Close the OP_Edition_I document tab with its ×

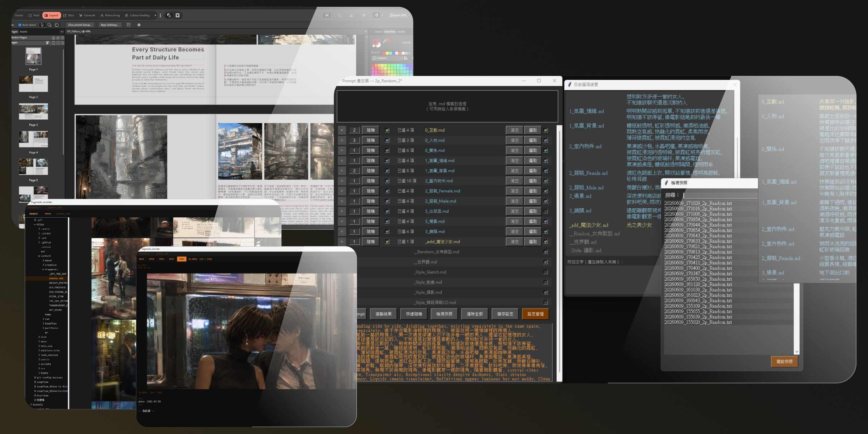366,31
